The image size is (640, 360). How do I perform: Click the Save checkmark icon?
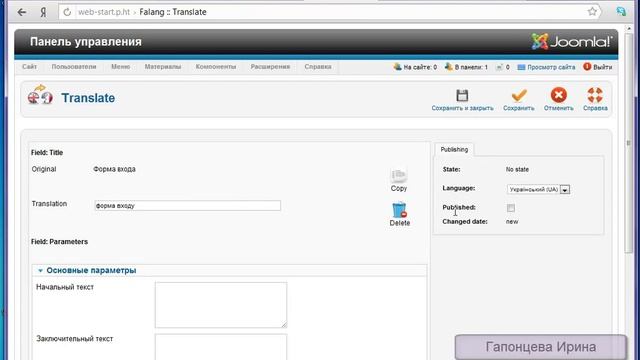[519, 96]
